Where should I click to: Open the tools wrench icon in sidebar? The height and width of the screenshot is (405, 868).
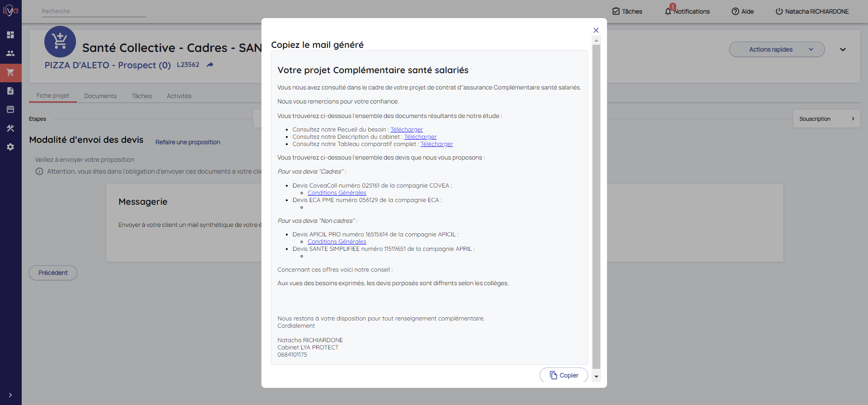(10, 128)
